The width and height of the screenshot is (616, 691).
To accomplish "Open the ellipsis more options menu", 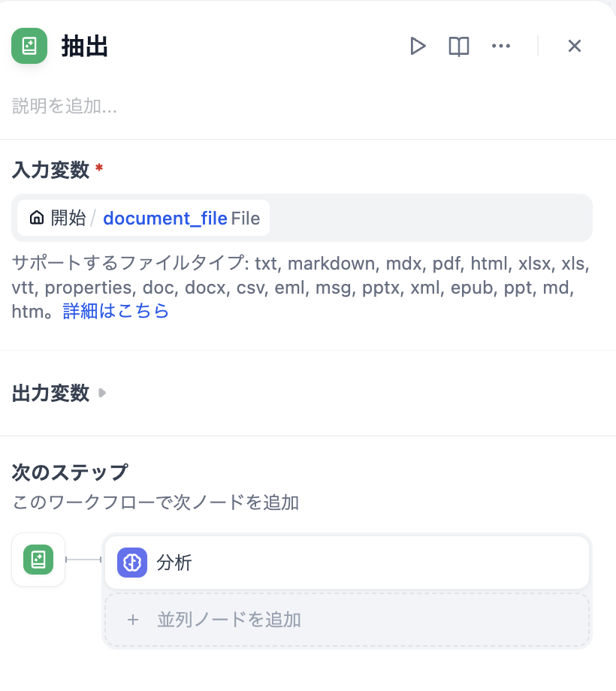I will pos(500,46).
